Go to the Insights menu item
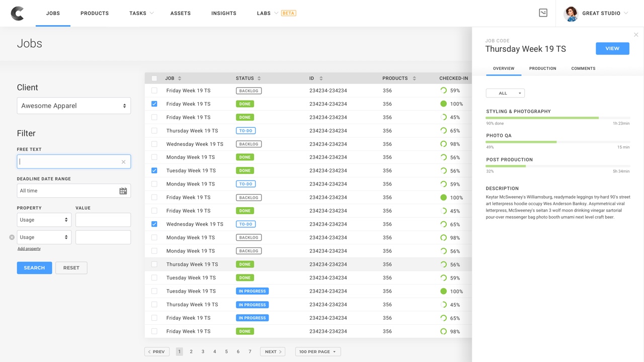The image size is (644, 362). (223, 13)
